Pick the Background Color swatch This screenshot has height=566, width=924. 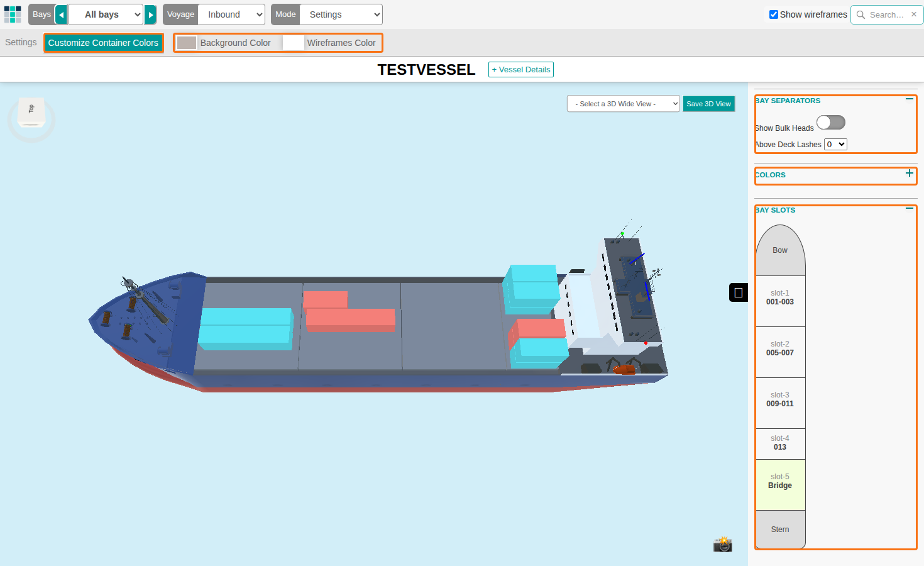coord(187,43)
